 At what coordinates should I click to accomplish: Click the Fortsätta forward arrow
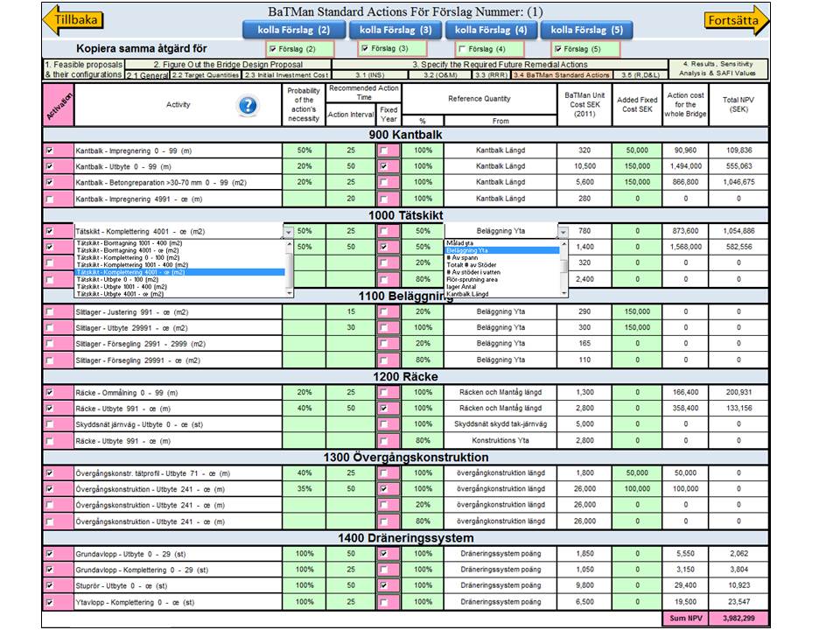click(737, 20)
